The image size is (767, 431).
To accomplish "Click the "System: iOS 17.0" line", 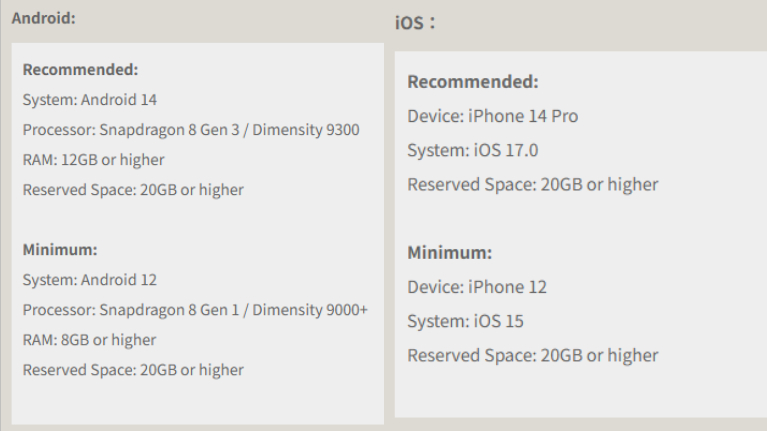I will pos(474,150).
